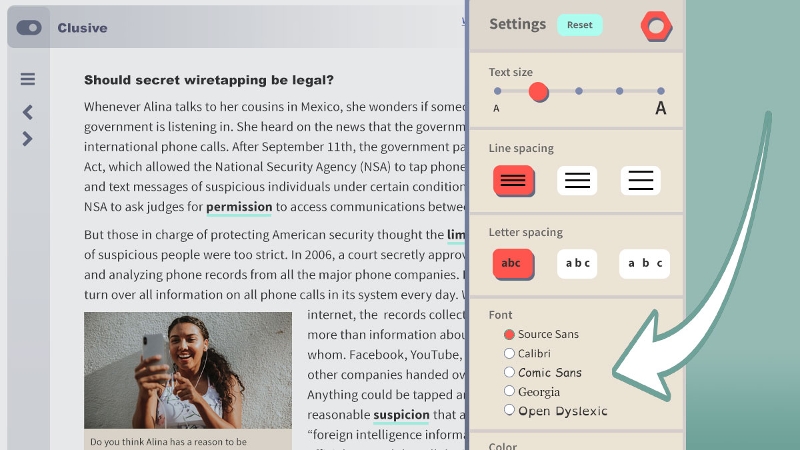The width and height of the screenshot is (800, 450).
Task: Click the Reset settings button
Action: click(580, 25)
